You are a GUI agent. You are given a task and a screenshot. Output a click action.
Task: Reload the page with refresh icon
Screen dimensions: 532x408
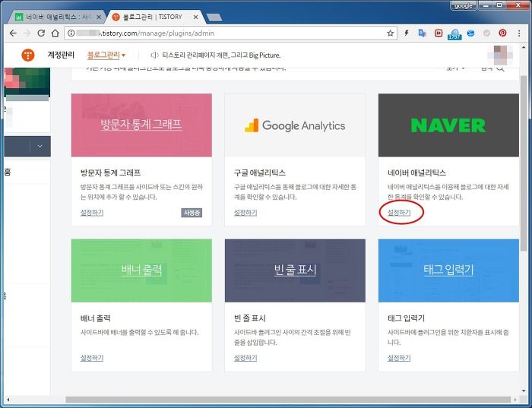pos(41,33)
